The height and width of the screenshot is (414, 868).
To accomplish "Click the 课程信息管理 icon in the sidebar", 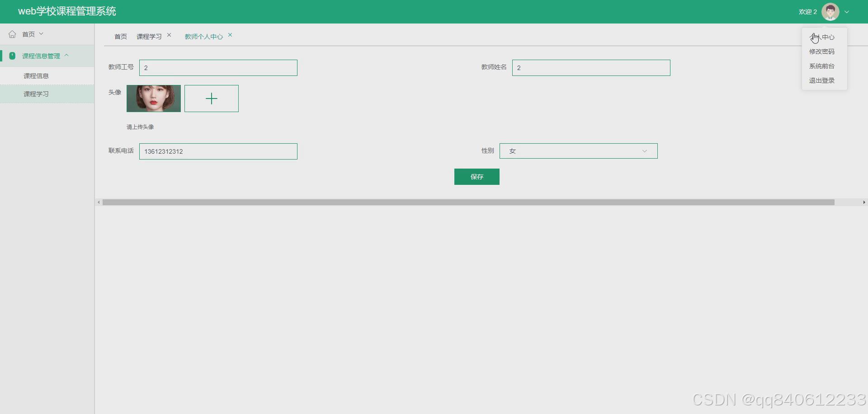I will click(x=12, y=55).
